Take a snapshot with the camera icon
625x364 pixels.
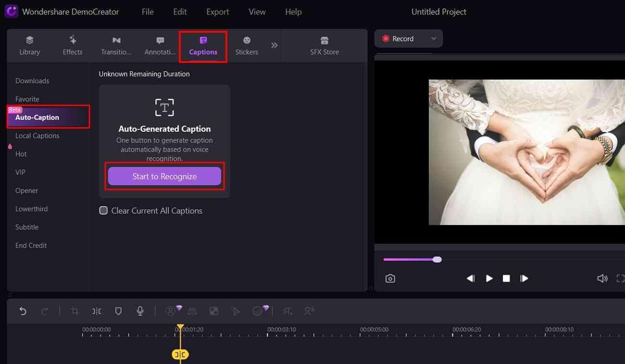coord(390,278)
